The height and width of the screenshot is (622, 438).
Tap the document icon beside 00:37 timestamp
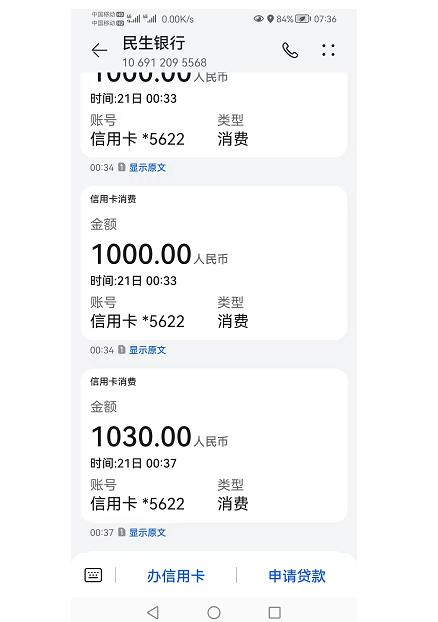122,532
